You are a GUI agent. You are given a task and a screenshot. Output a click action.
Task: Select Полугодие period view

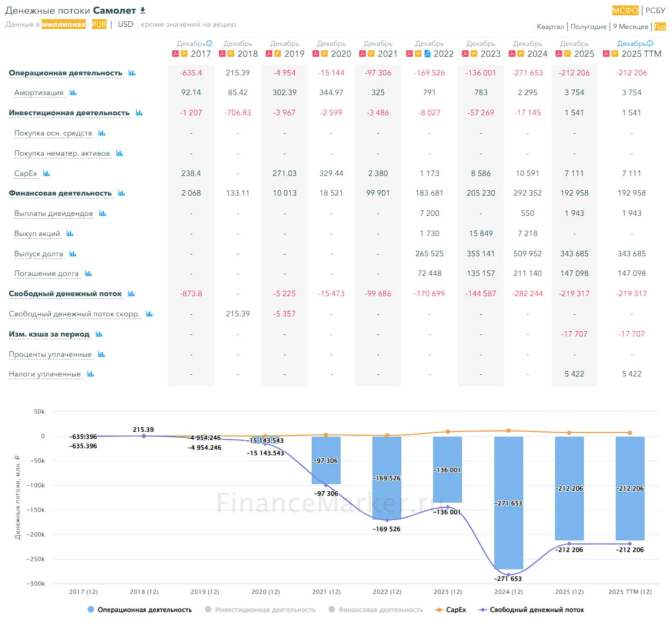pos(588,26)
